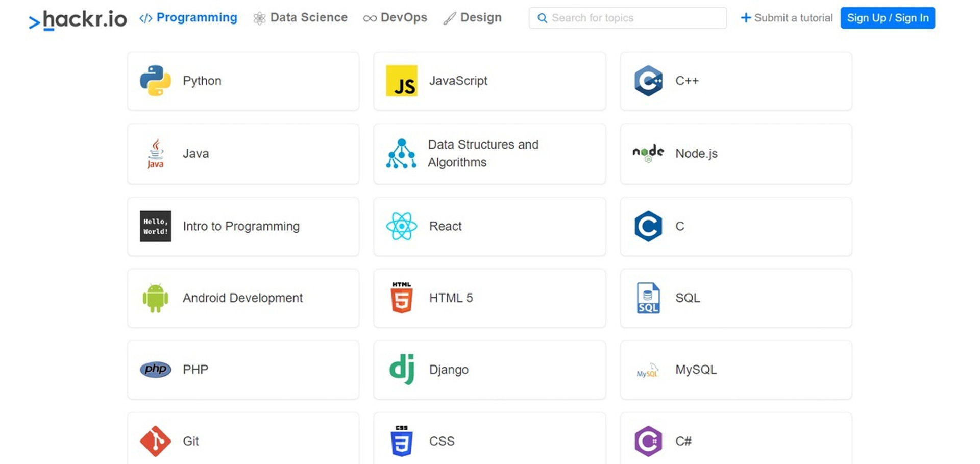Click the Java coffee cup icon
Viewport: 980px width, 464px height.
[x=156, y=153]
